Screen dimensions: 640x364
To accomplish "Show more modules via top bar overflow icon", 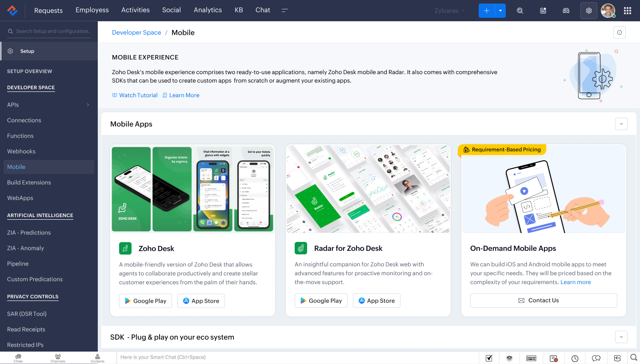I will click(285, 10).
